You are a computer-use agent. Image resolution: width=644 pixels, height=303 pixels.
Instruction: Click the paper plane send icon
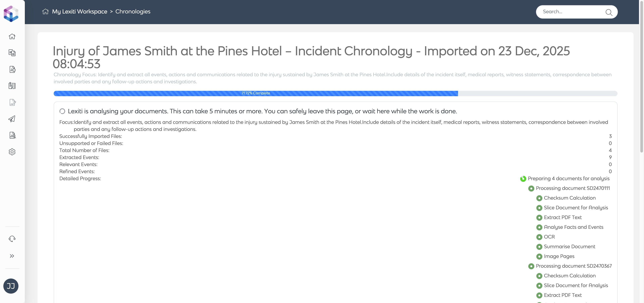[x=12, y=119]
